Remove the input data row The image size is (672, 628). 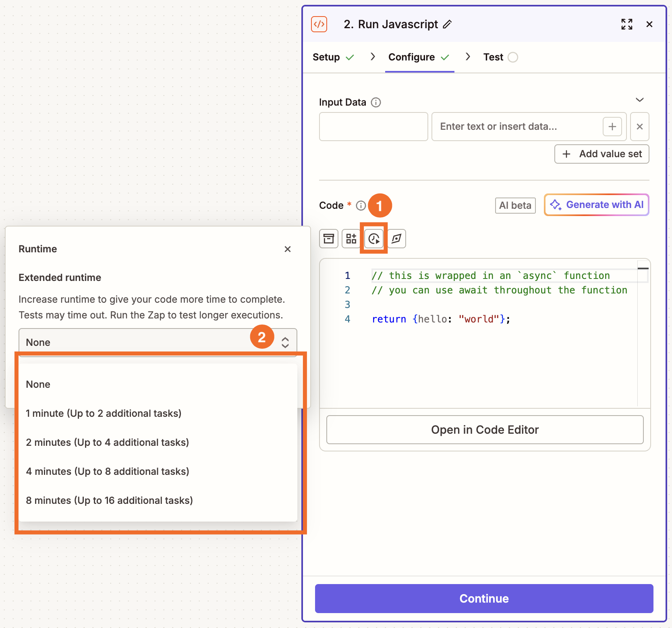pyautogui.click(x=640, y=127)
